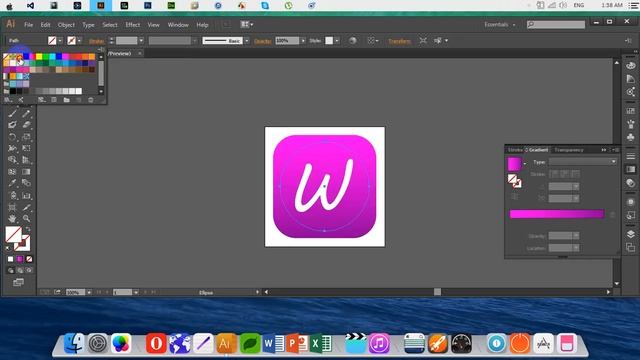Switch to Draw Normal mode
Image resolution: width=640 pixels, height=360 pixels.
pos(11,270)
